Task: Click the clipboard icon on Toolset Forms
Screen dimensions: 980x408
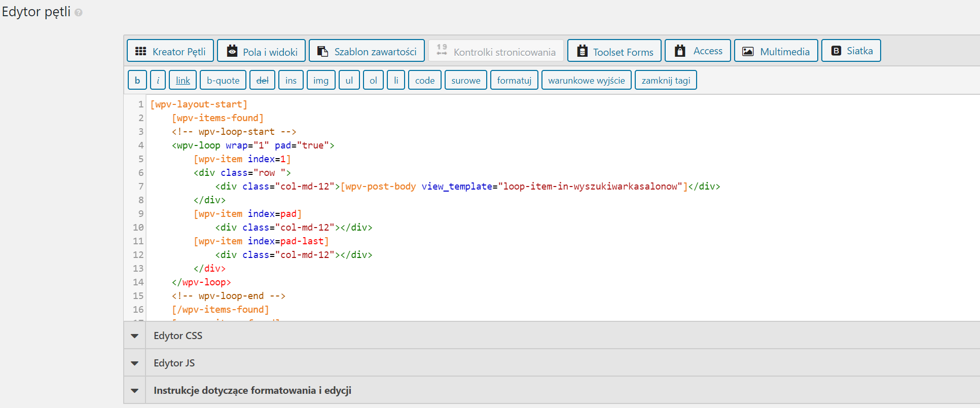Action: pos(583,51)
